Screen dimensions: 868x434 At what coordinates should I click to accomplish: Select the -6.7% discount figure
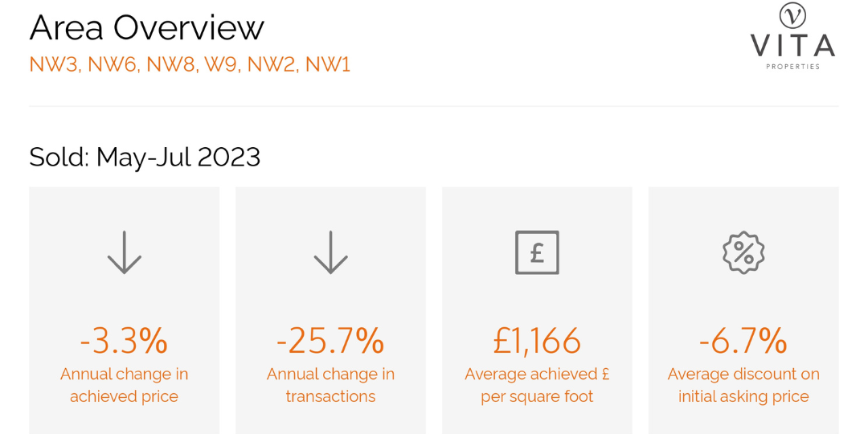pyautogui.click(x=743, y=341)
